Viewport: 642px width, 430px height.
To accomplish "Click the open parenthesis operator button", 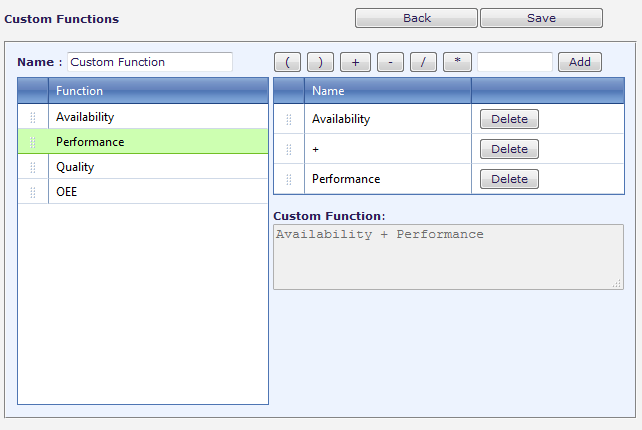I will [x=287, y=62].
